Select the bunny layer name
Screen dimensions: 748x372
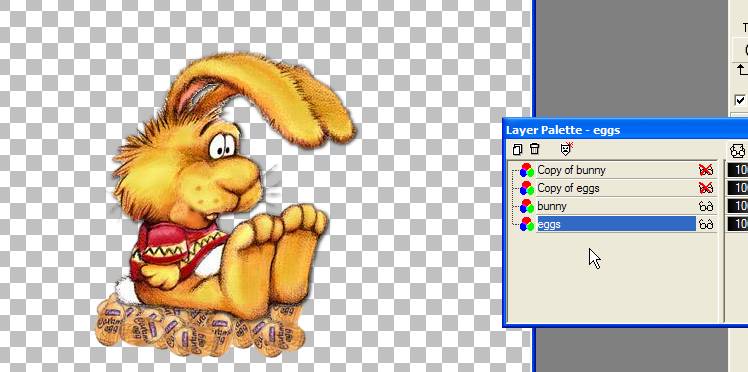tap(552, 207)
